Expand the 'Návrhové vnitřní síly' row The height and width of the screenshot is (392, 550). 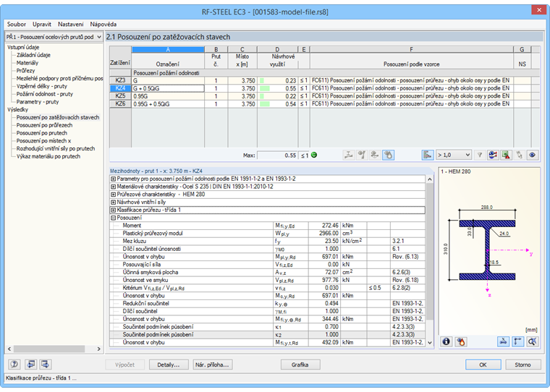point(114,202)
